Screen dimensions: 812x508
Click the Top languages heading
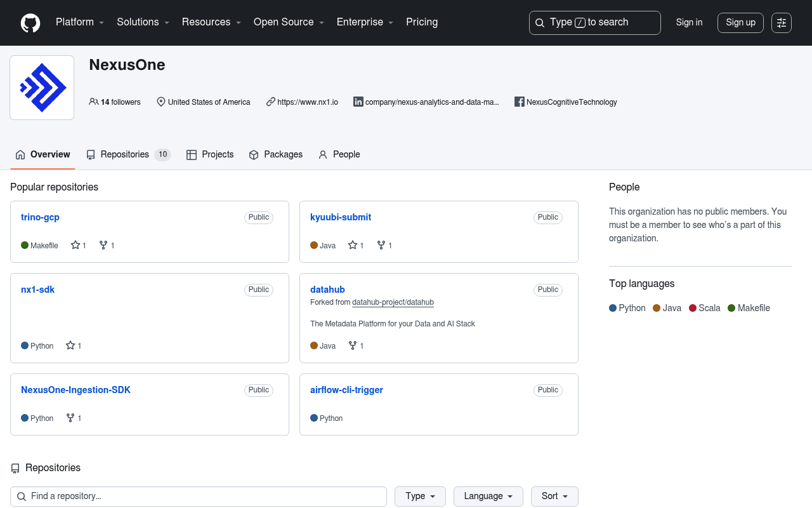pyautogui.click(x=642, y=284)
